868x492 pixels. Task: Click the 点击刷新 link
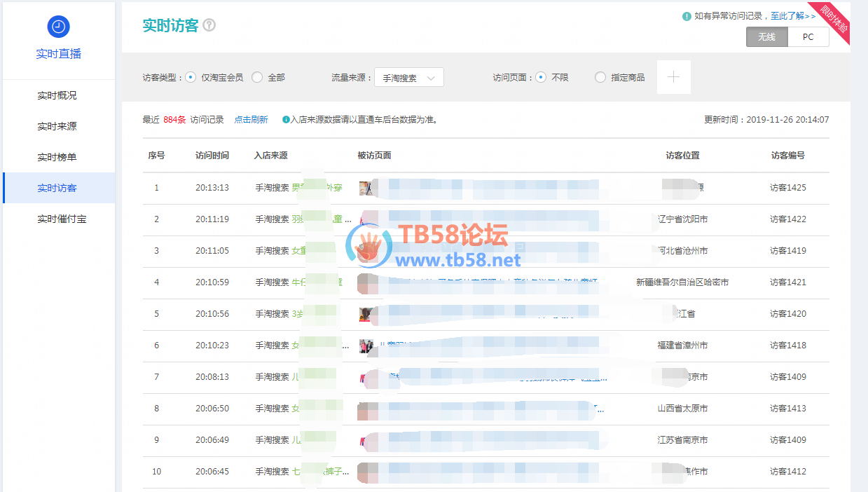tap(251, 120)
